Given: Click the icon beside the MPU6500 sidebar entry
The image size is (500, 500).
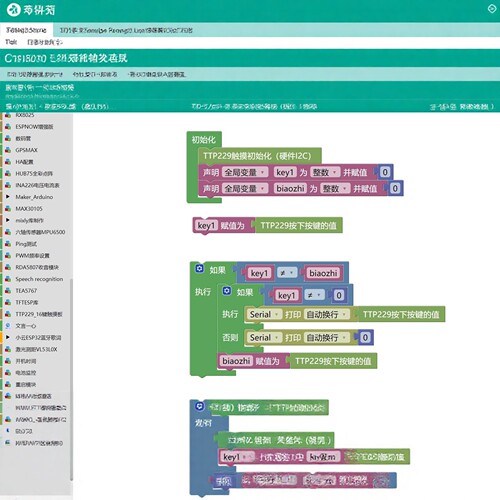Looking at the screenshot, I should click(x=8, y=232).
